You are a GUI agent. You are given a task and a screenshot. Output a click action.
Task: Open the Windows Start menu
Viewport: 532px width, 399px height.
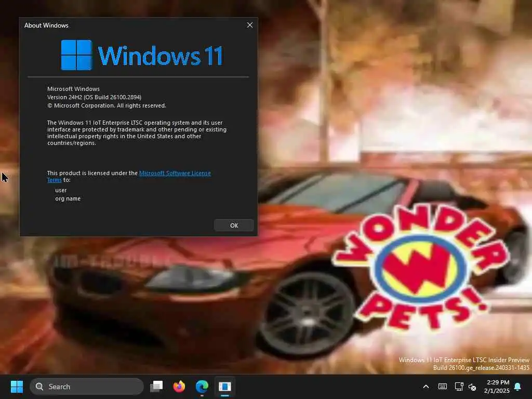(17, 387)
